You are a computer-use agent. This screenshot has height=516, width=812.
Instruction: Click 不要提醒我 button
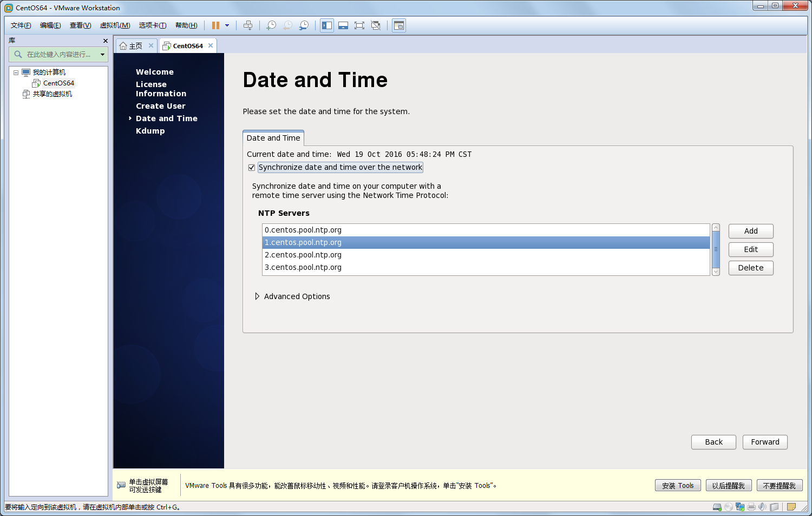[780, 486]
